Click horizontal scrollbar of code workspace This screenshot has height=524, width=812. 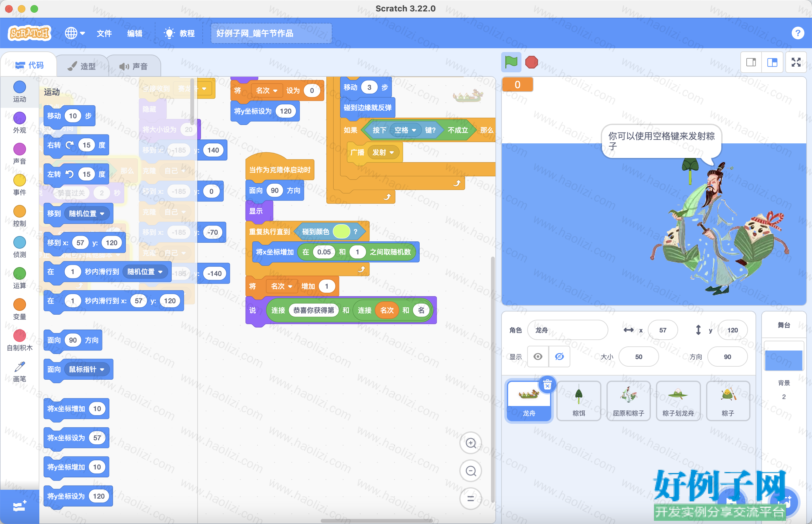[x=377, y=521]
